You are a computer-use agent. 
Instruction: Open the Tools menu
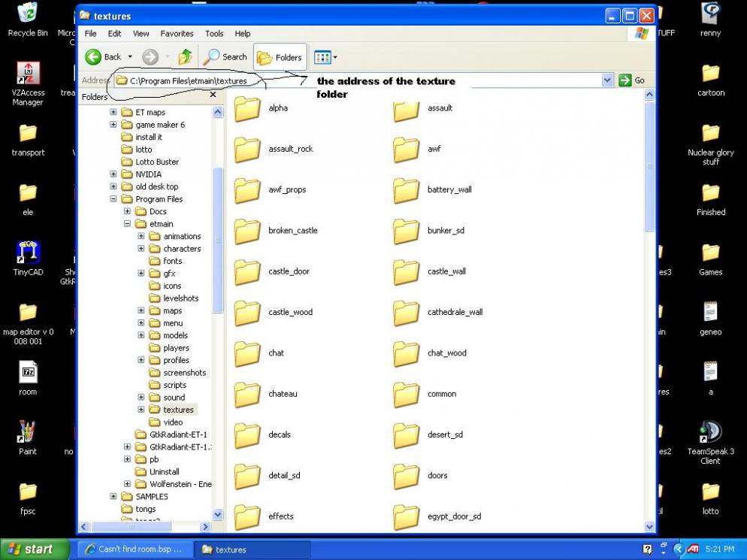(214, 34)
